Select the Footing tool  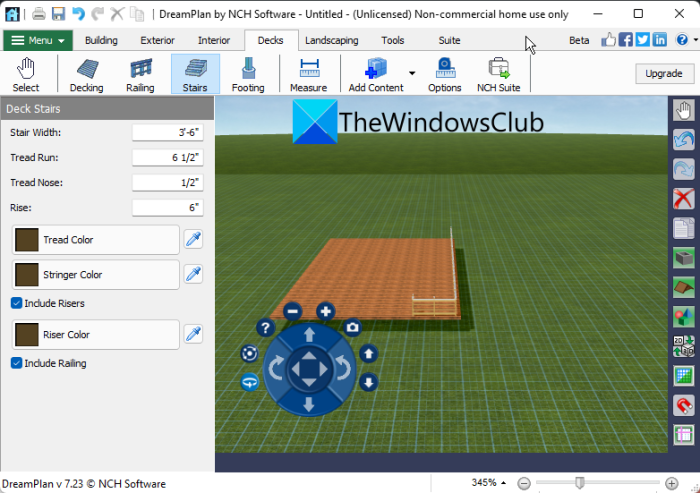(248, 74)
